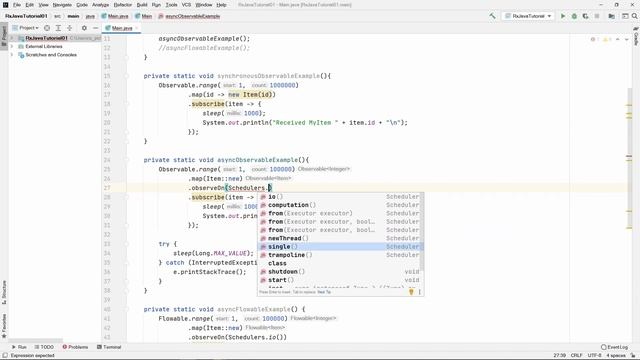Open Project Structure folder icon

[611, 16]
